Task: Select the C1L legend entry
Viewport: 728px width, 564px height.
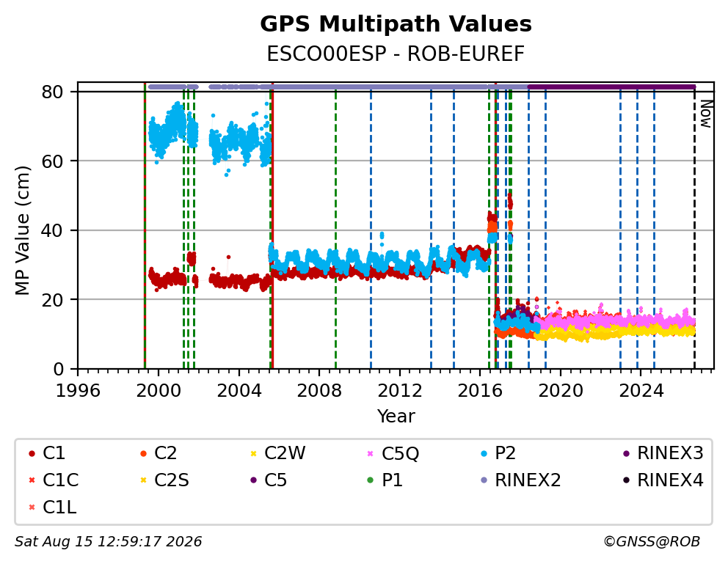Action: point(52,508)
